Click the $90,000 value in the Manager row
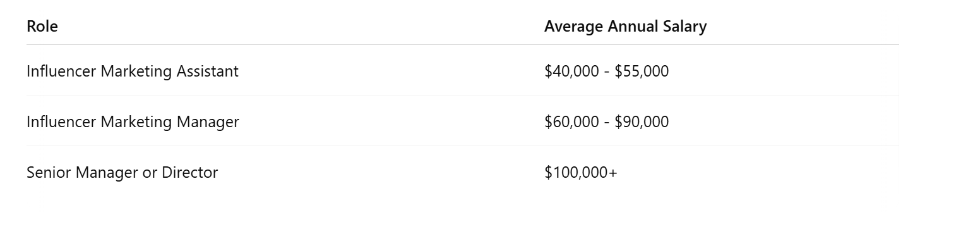Screen dimensions: 980x229 point(642,121)
